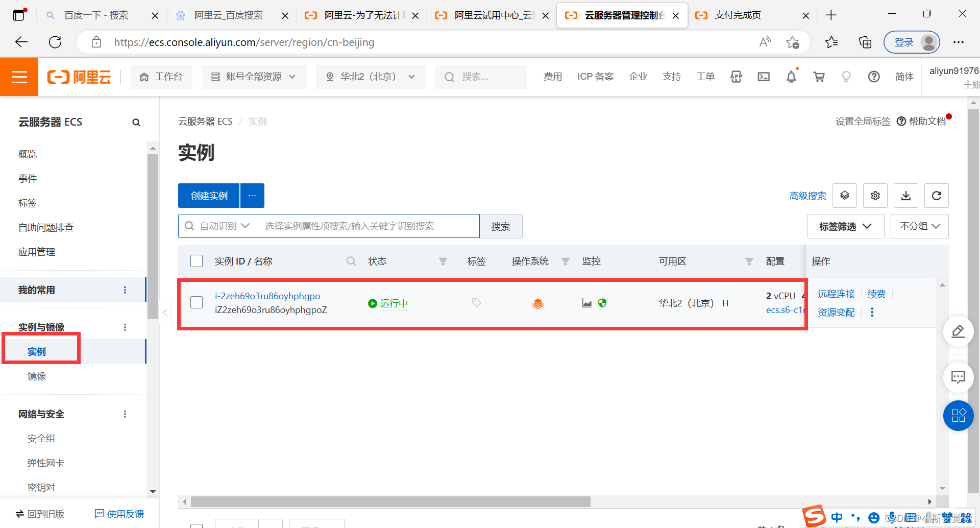This screenshot has height=528, width=980.
Task: Open the Aliyun hamburger main menu
Action: pos(19,77)
